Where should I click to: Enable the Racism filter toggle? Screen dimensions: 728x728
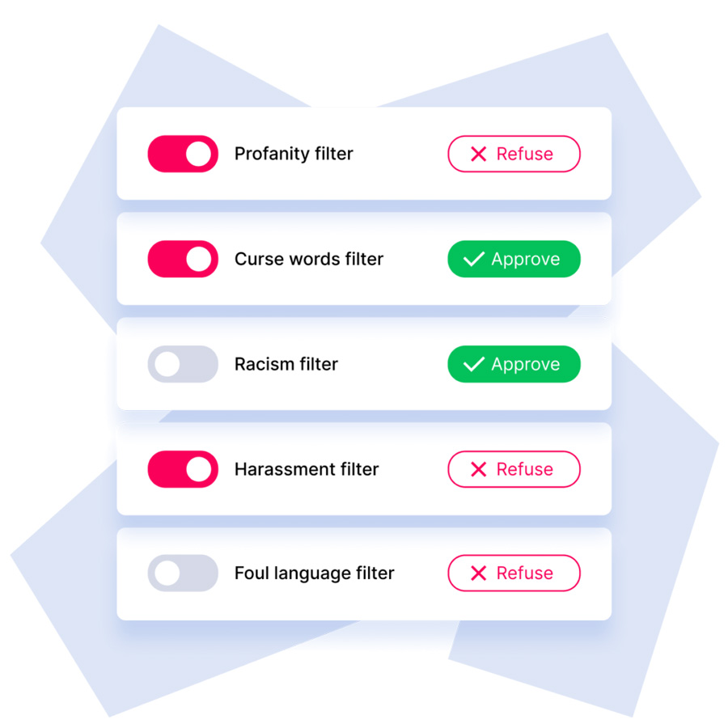coord(183,364)
